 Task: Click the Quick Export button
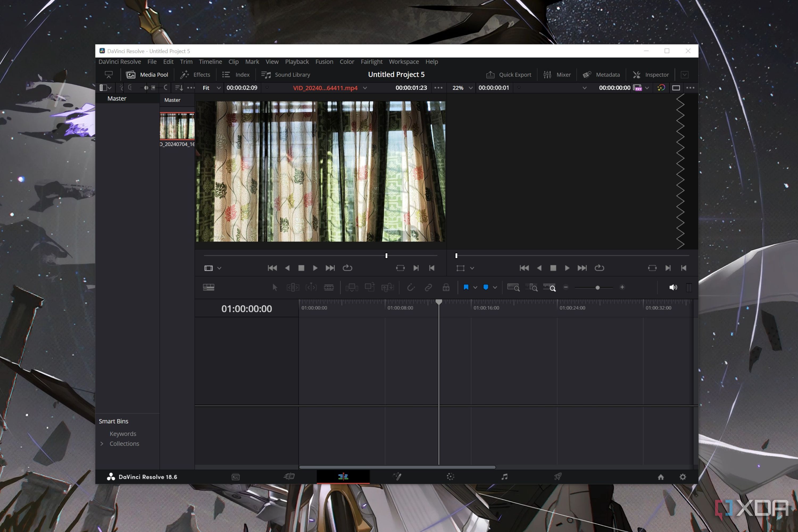tap(509, 75)
